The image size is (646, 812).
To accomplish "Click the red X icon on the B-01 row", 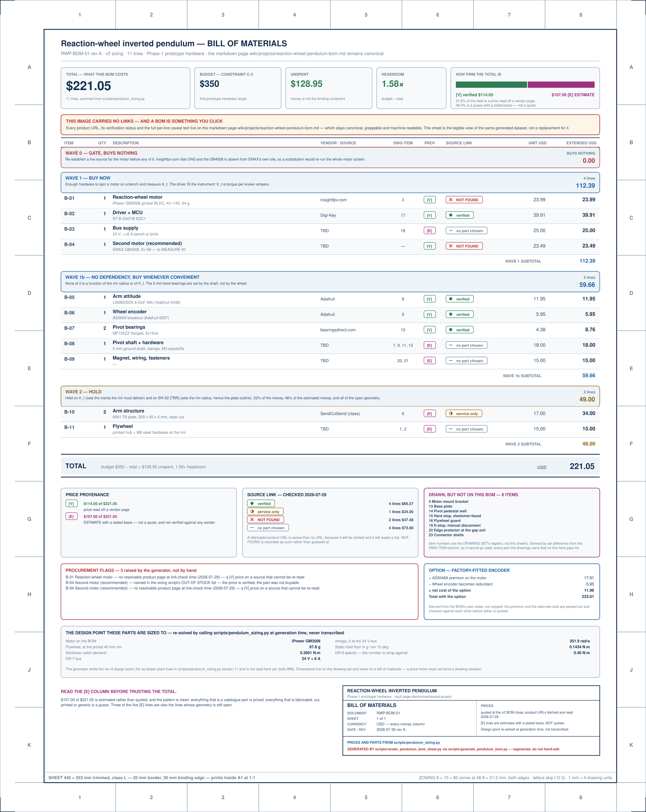I will click(x=451, y=200).
